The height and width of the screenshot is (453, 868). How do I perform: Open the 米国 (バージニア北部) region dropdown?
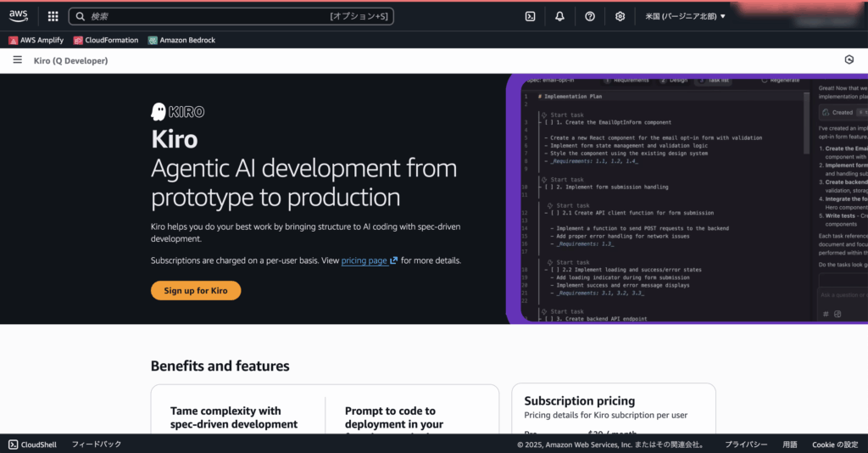685,16
